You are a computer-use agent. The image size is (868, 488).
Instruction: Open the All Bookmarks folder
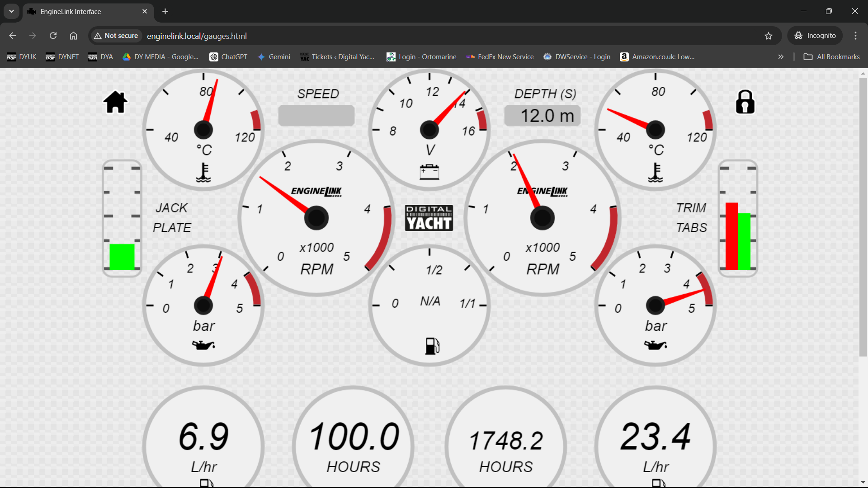(x=831, y=57)
